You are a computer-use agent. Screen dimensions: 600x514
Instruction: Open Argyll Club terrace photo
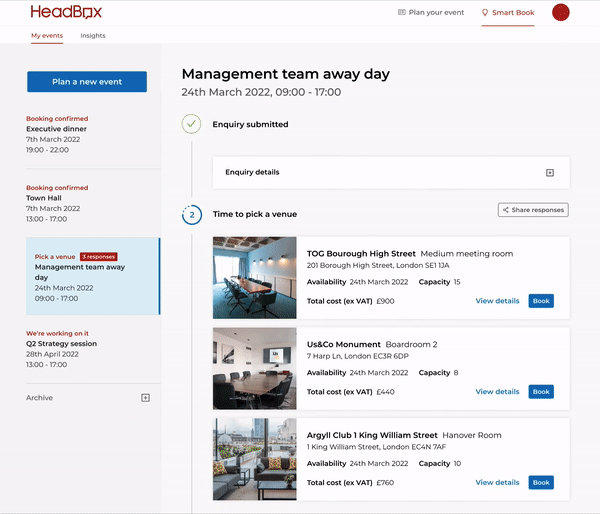pyautogui.click(x=254, y=459)
